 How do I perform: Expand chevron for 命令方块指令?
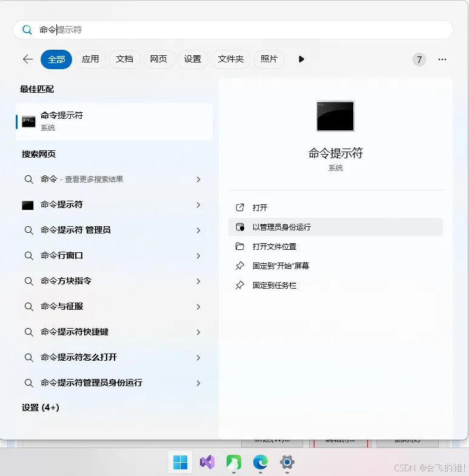198,281
